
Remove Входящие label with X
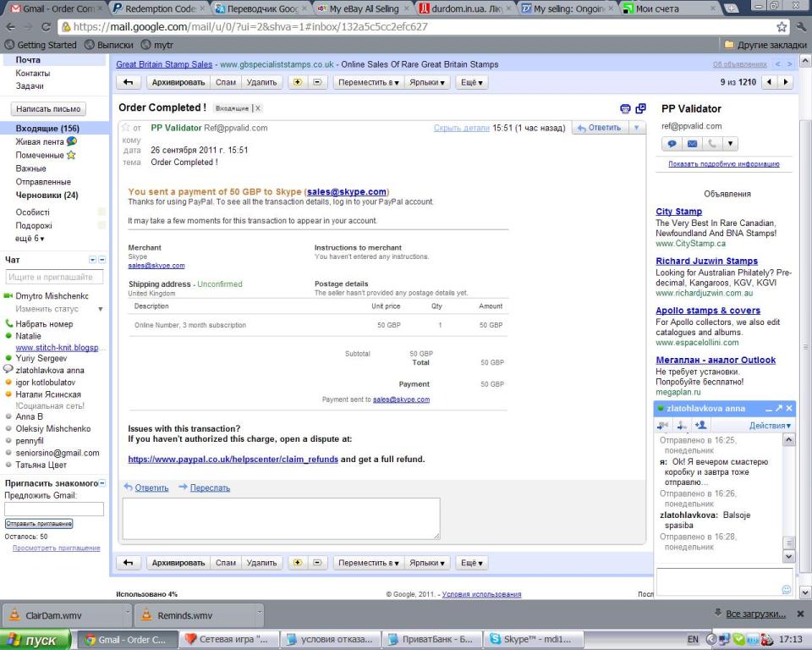[x=257, y=108]
